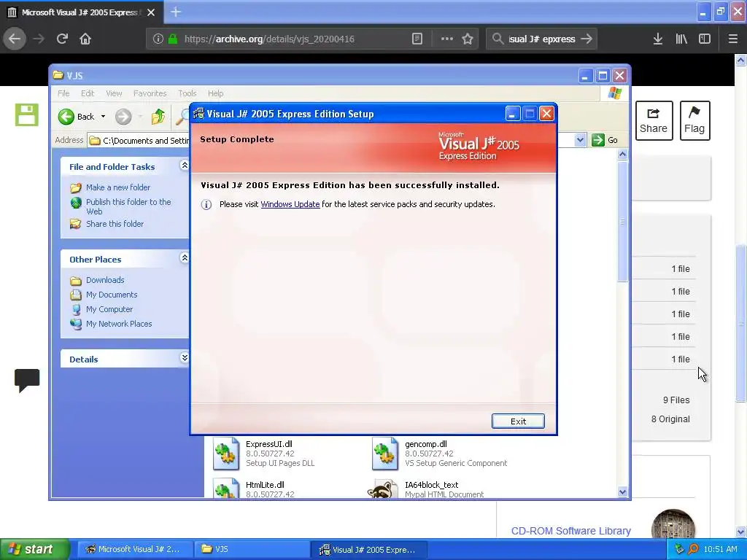Viewport: 747px width, 560px height.
Task: Open the browser library icon
Action: (681, 39)
